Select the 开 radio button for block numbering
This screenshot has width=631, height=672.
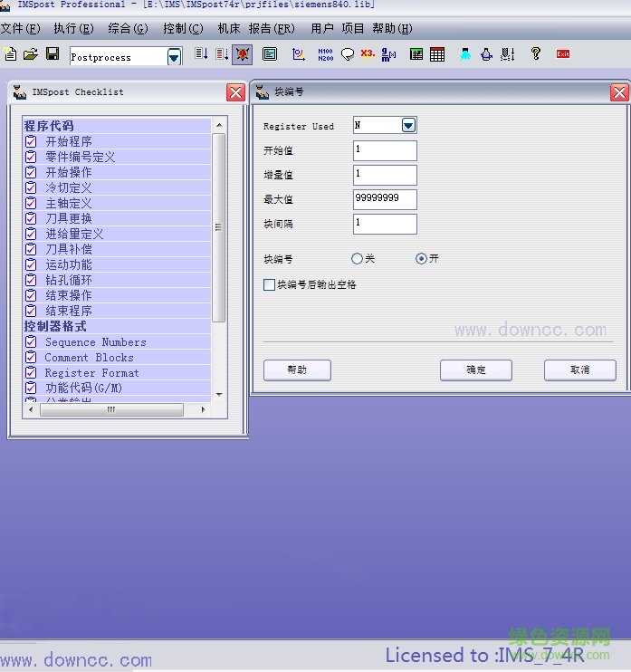tap(421, 259)
